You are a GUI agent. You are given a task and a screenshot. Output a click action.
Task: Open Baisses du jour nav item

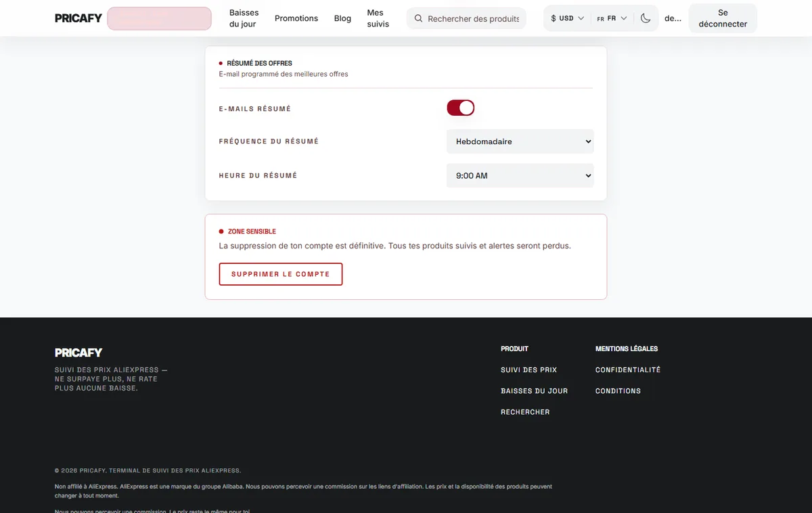(244, 18)
